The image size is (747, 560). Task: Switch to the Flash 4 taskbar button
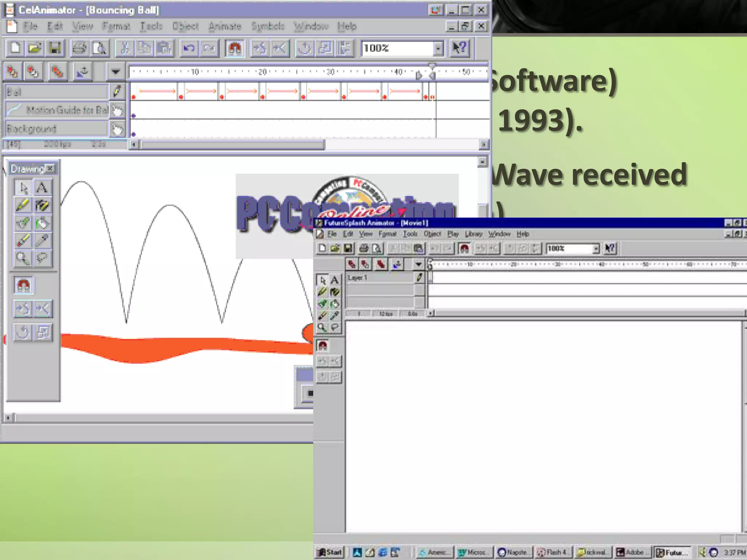[553, 552]
